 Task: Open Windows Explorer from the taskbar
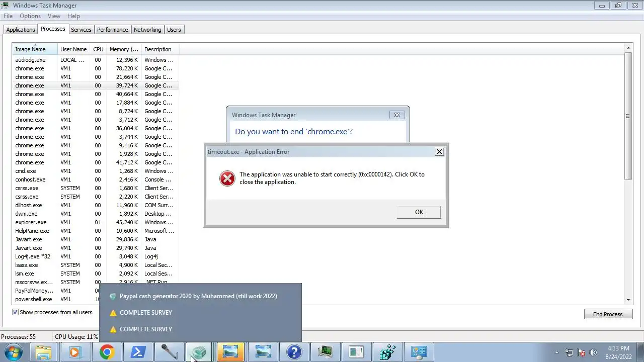[43, 352]
